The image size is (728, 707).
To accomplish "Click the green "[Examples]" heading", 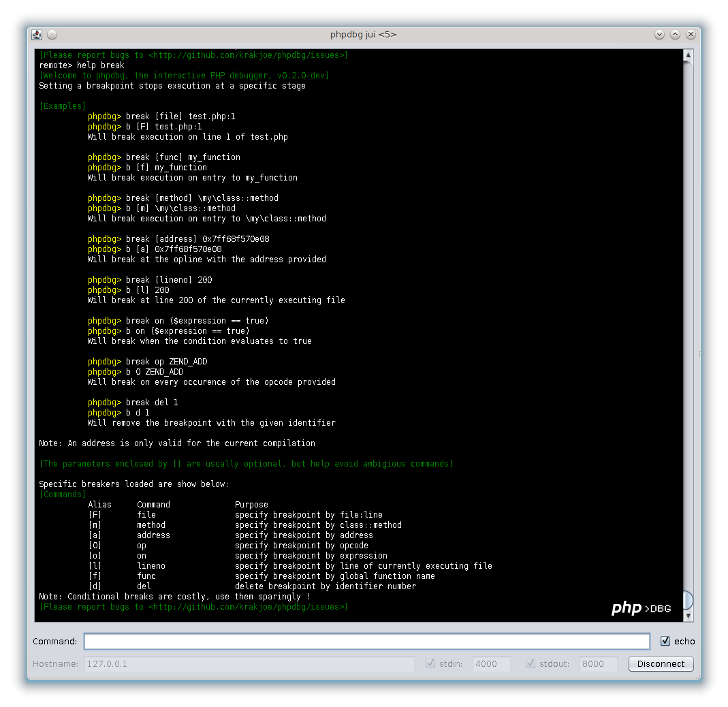I will 62,106.
